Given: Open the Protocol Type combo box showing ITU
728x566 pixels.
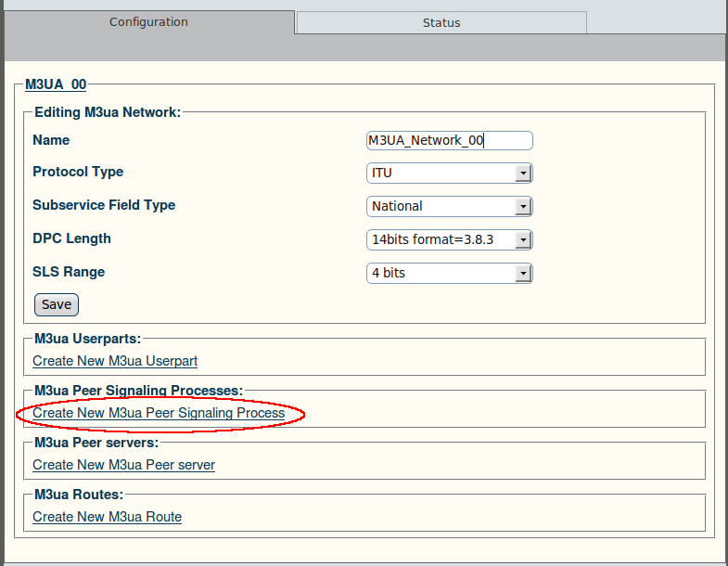Looking at the screenshot, I should click(450, 173).
